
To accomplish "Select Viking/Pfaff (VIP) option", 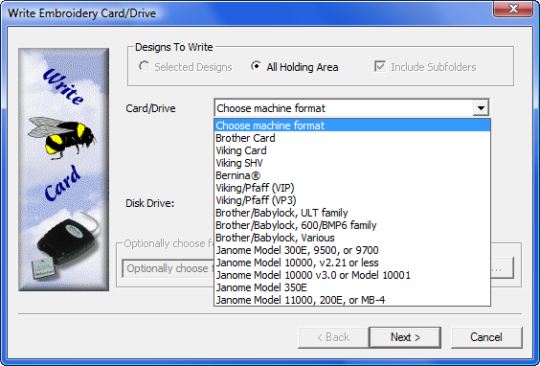I will (352, 188).
